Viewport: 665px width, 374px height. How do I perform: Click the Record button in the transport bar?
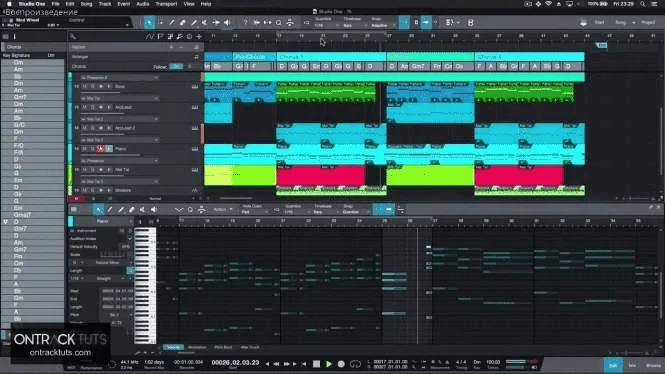pos(341,364)
